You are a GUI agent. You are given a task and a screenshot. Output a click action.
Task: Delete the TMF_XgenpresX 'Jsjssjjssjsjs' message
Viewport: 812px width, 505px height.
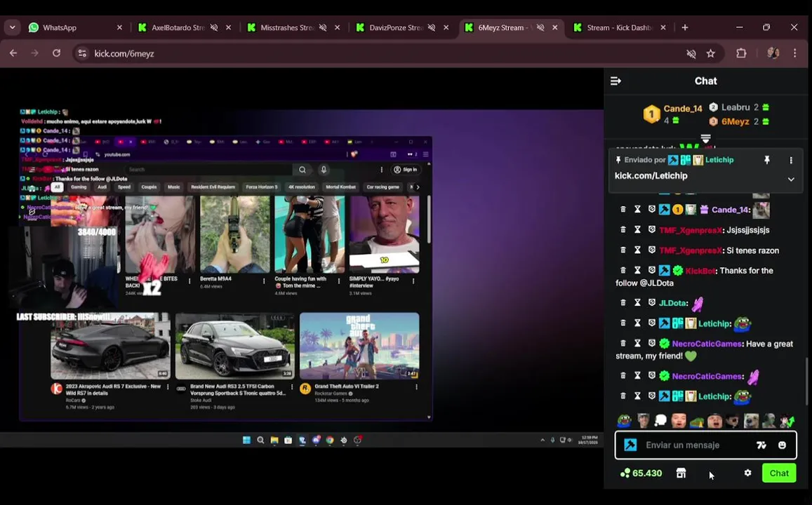[623, 230]
